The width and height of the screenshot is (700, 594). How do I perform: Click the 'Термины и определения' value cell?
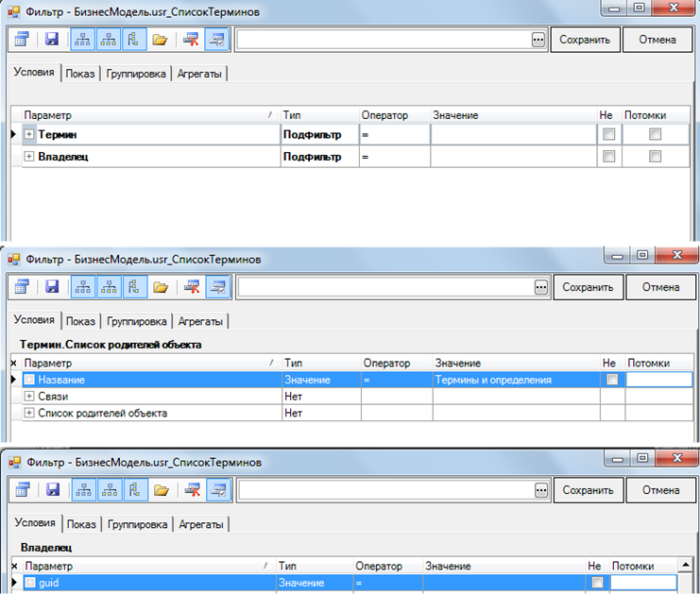tap(515, 380)
